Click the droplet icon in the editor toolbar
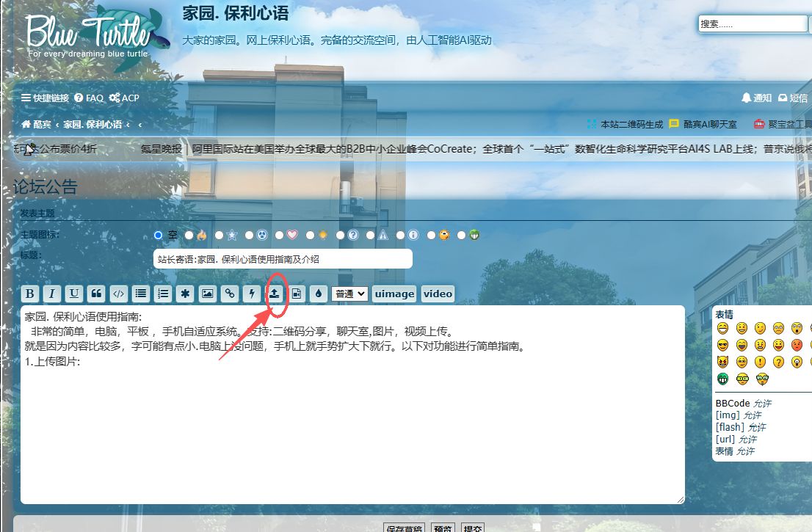 (317, 294)
